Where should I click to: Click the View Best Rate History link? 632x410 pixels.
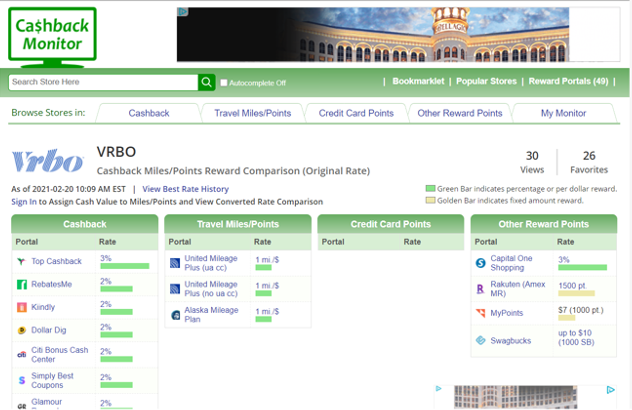pyautogui.click(x=185, y=189)
